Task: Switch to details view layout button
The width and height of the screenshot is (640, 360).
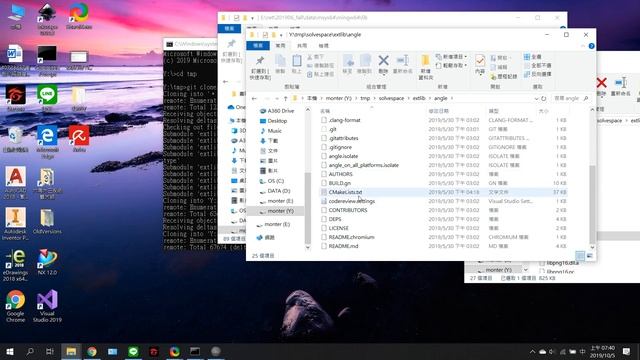Action: (x=580, y=256)
